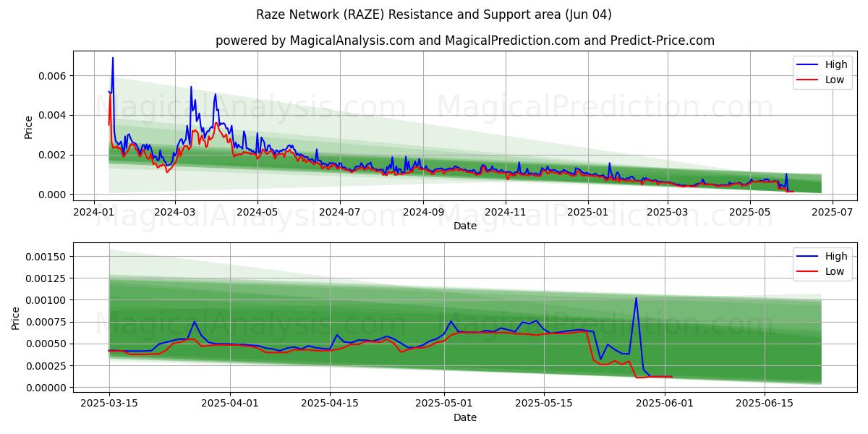
Task: Click the '2024-09' tick label
Action: point(422,213)
